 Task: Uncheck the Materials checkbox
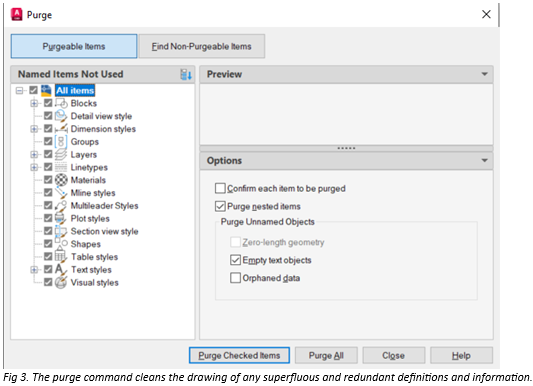click(48, 180)
